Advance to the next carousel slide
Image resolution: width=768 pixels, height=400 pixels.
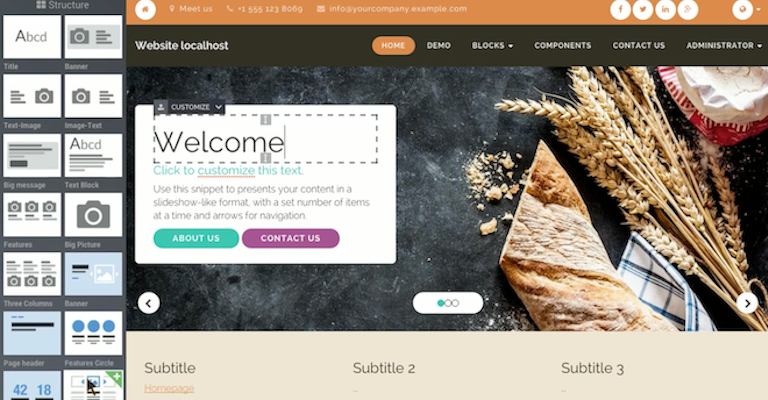[747, 303]
